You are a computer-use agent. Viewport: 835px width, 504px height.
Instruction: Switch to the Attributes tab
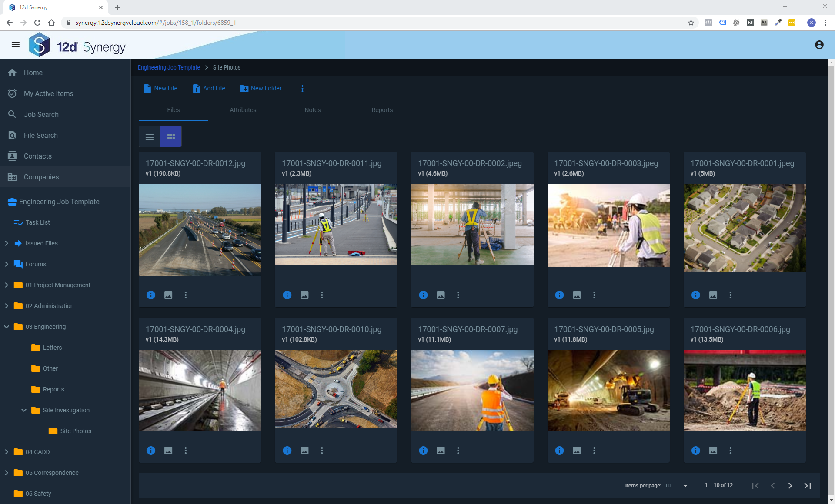(243, 109)
